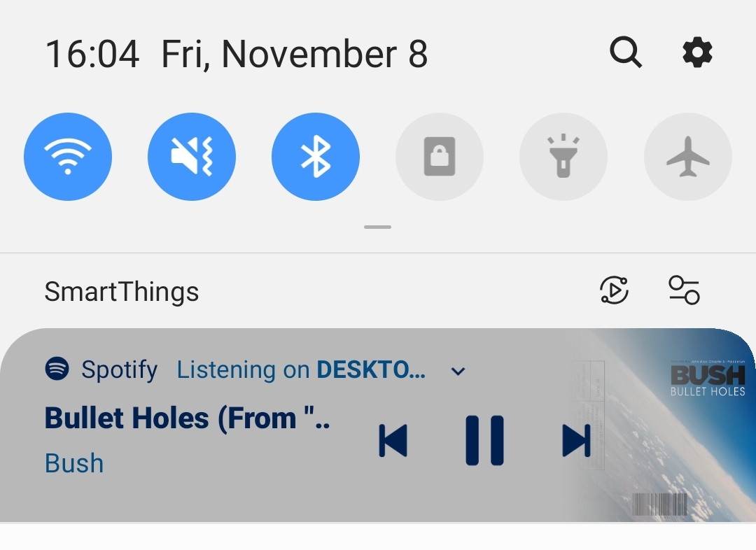Toggle the vibrate sound mode
This screenshot has height=550, width=756.
click(x=192, y=157)
